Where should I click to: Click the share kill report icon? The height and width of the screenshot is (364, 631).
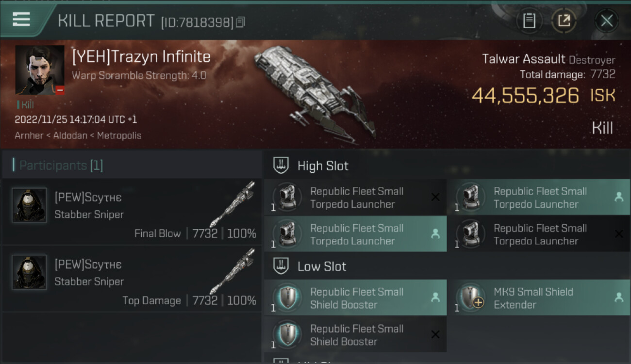click(564, 21)
